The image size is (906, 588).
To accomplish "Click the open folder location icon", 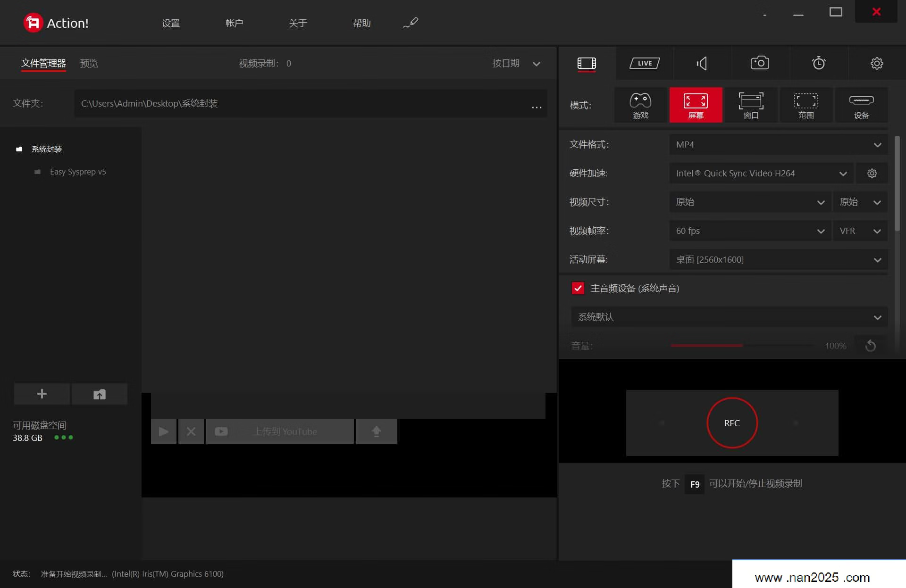I will pos(100,394).
